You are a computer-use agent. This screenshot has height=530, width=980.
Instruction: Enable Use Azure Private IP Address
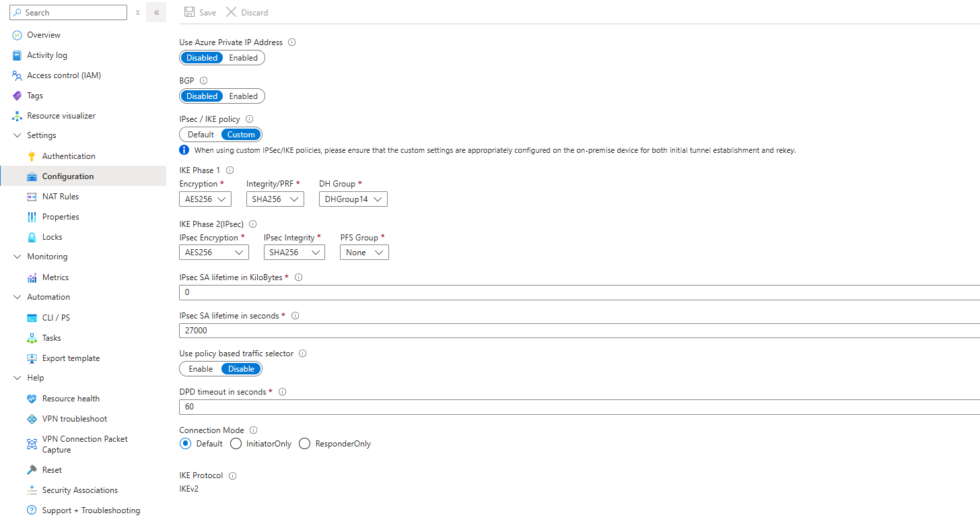243,58
